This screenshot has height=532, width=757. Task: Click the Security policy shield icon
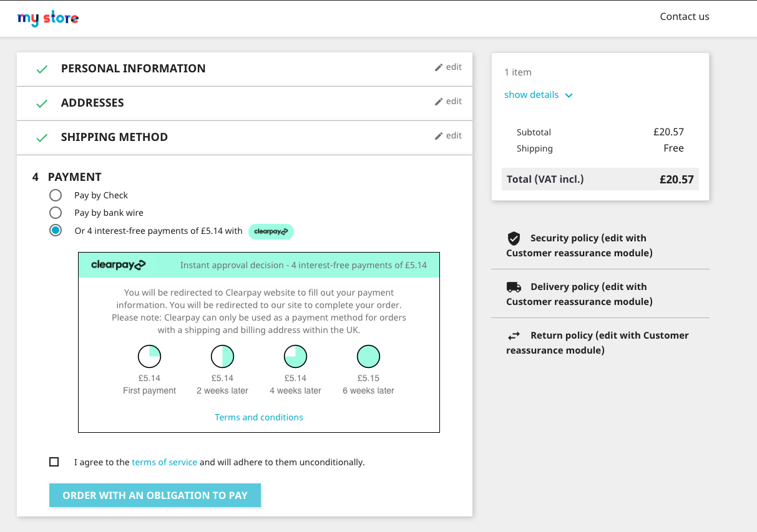[514, 238]
